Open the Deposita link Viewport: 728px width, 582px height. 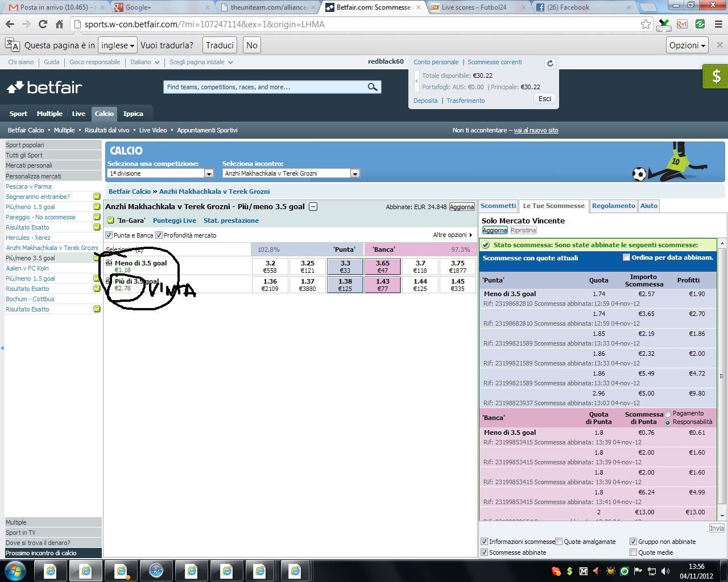coord(425,101)
